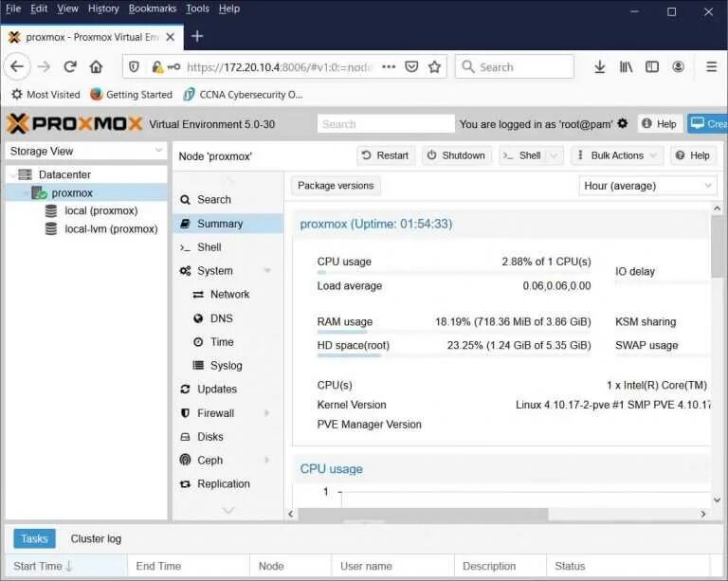The image size is (728, 581).
Task: Bookmark this page with the star icon
Action: (434, 67)
